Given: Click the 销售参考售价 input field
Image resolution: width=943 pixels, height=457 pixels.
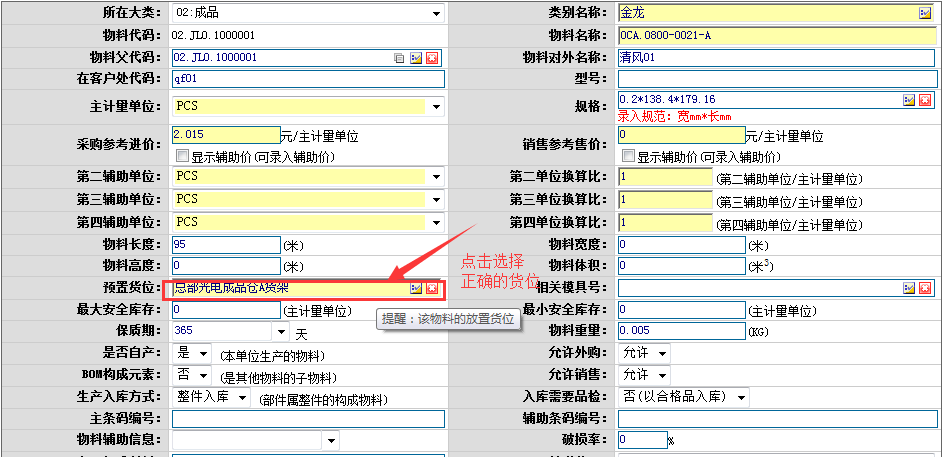Looking at the screenshot, I should tap(682, 135).
